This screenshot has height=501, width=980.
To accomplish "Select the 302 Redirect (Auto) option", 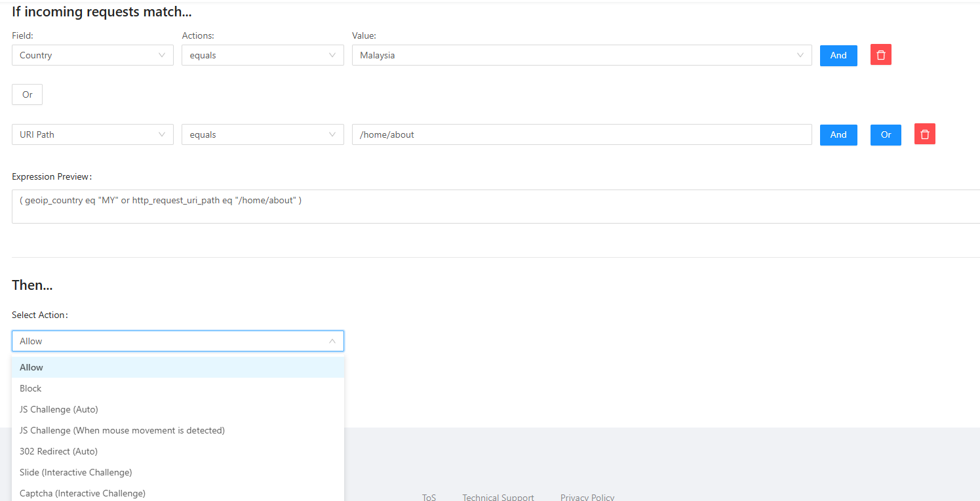I will pyautogui.click(x=58, y=451).
